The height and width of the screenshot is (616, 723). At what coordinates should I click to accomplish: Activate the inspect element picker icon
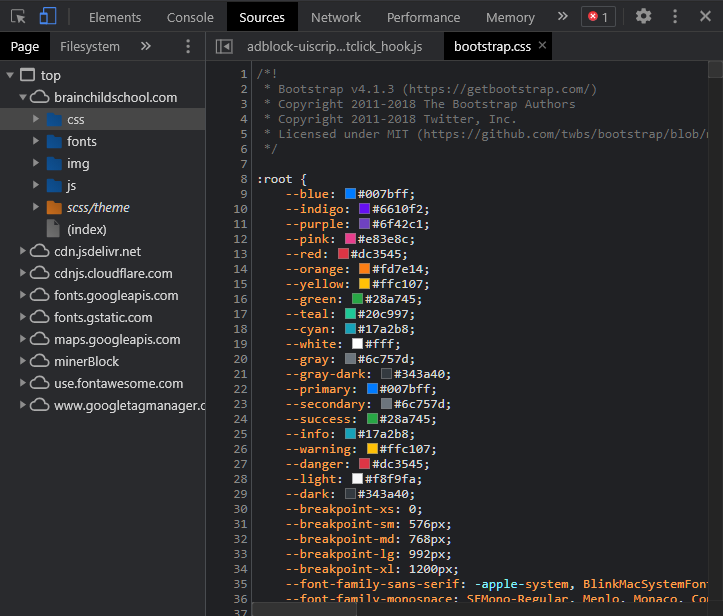click(x=18, y=17)
